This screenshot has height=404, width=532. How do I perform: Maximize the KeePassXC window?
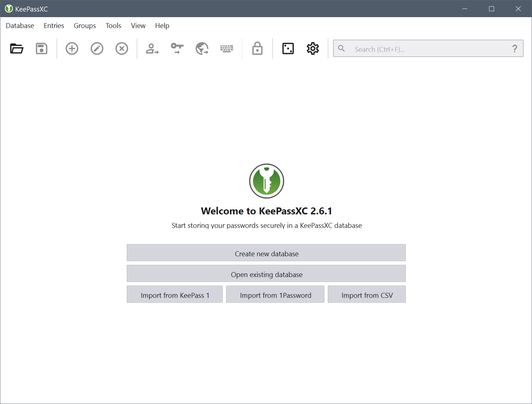pos(492,9)
